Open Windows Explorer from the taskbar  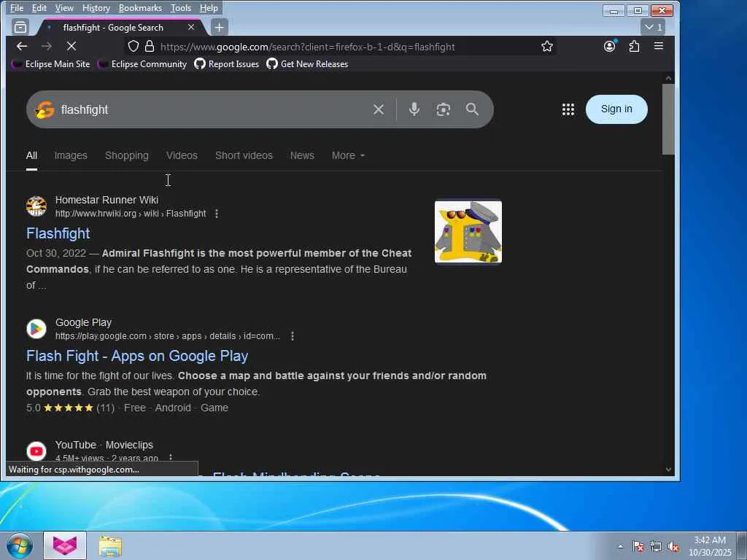[110, 545]
